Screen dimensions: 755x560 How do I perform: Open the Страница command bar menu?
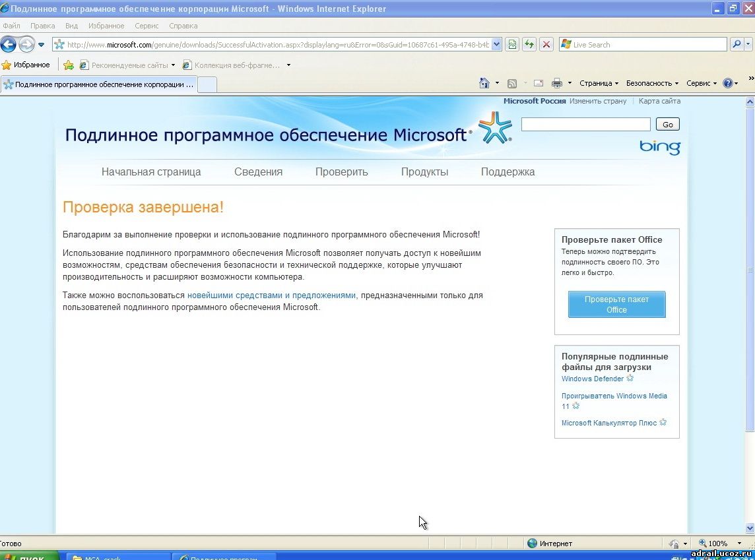tap(599, 83)
